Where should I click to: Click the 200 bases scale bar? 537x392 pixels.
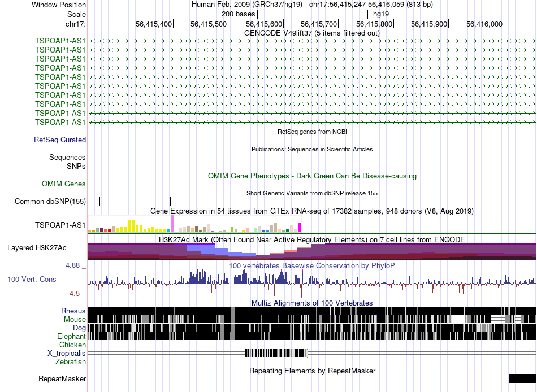click(313, 14)
